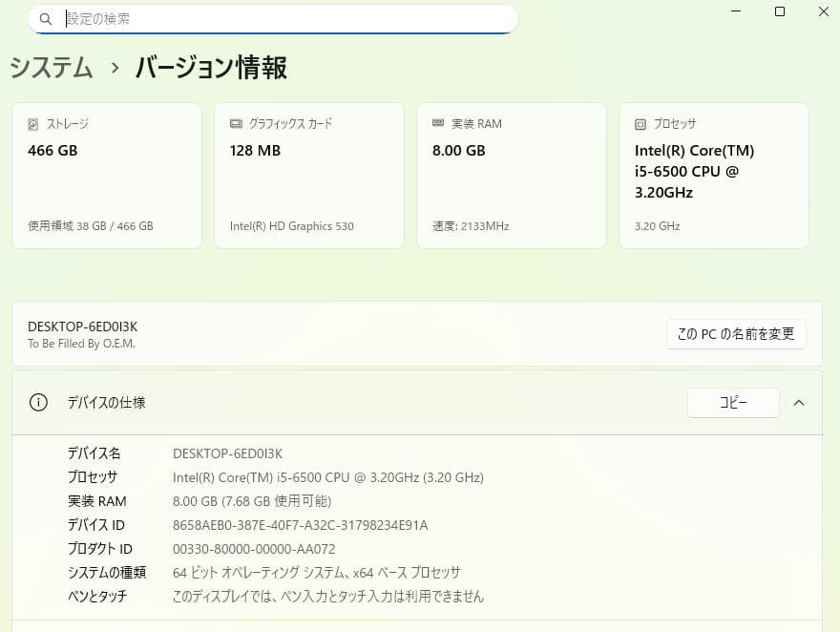
Task: Click the info circle icon beside デバイスの仕様
Action: (x=38, y=402)
